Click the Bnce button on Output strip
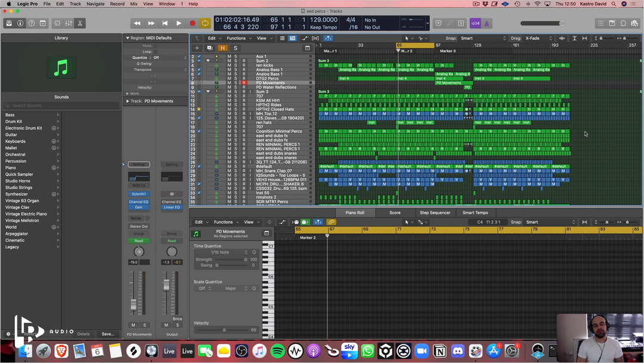The image size is (644, 363). click(x=177, y=319)
